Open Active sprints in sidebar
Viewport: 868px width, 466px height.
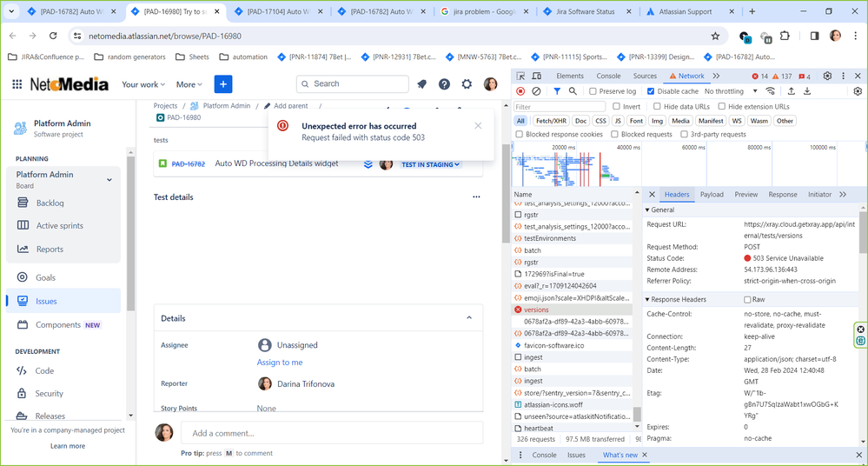[x=60, y=225]
